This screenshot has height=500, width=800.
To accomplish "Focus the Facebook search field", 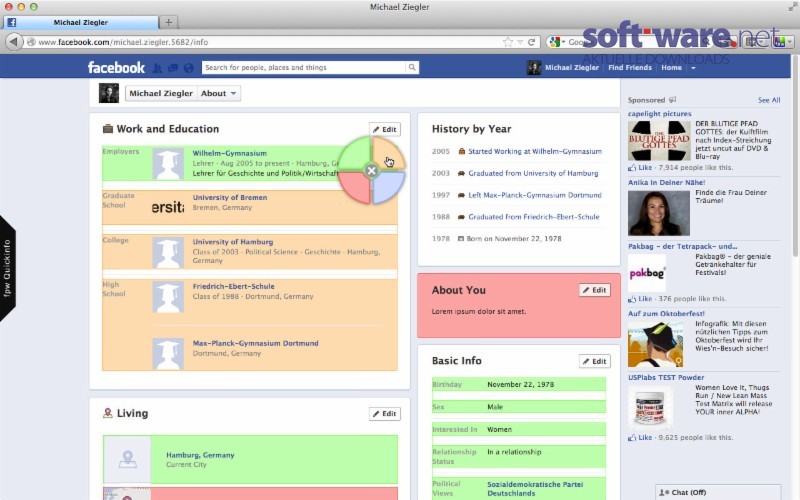I will [304, 67].
